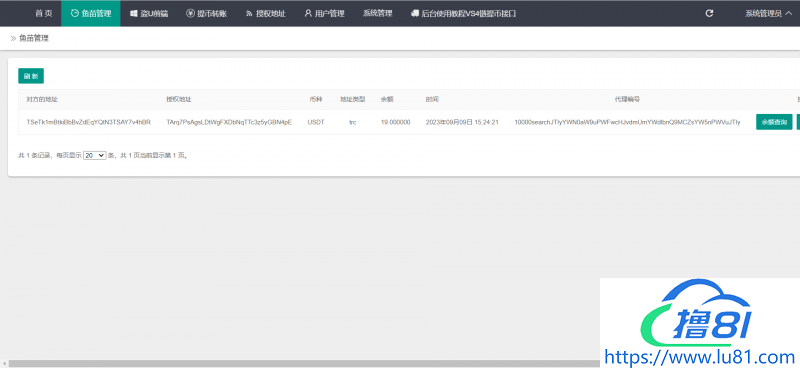Open the 用户管理 navigation tab
Viewport: 800px width, 368px height.
pyautogui.click(x=324, y=13)
